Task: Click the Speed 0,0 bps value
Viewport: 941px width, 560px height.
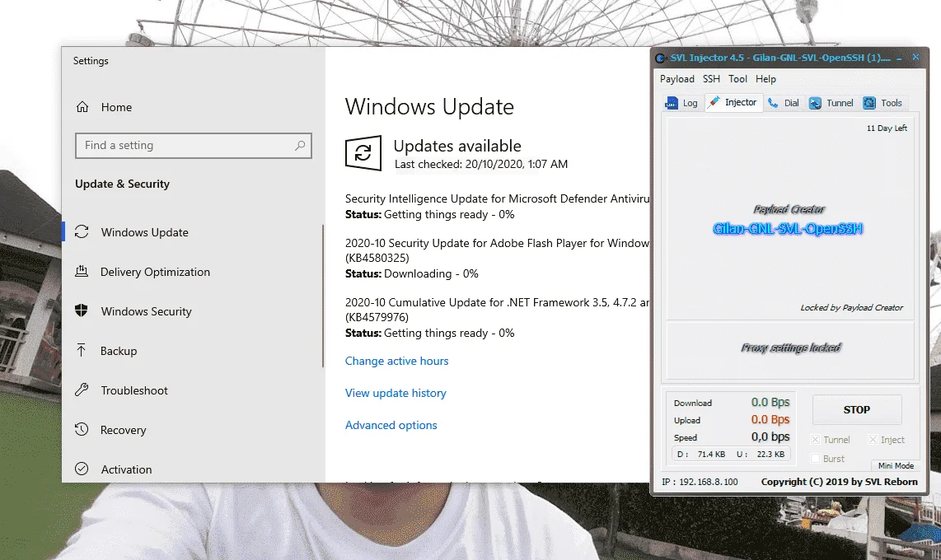Action: [x=770, y=436]
